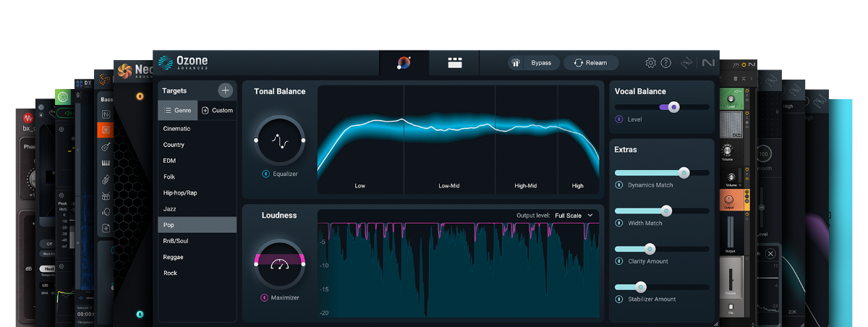This screenshot has width=868, height=327.
Task: Click the red bx_ plugin logo
Action: 29,119
